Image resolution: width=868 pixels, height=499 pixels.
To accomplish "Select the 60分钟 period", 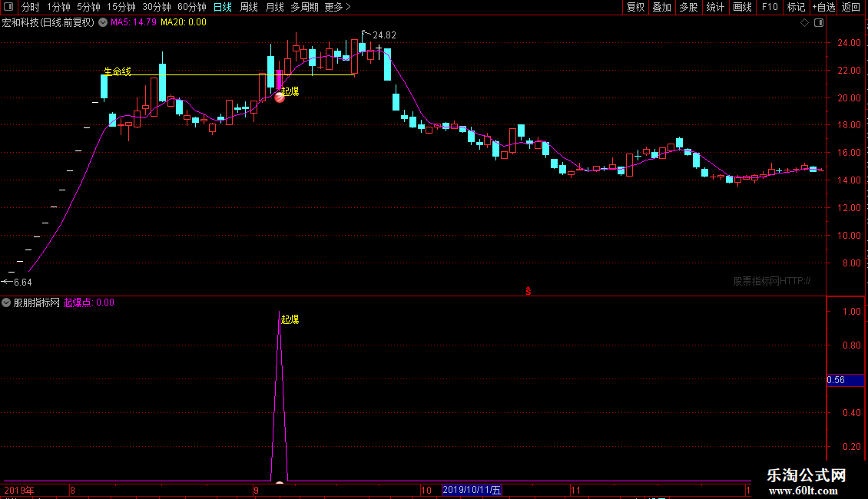I will 191,7.
